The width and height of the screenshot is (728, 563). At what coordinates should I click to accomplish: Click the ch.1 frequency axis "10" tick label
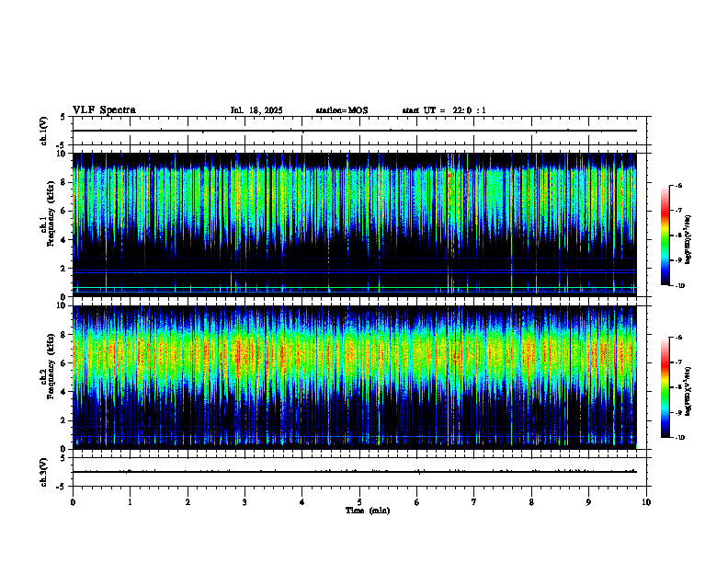point(63,154)
